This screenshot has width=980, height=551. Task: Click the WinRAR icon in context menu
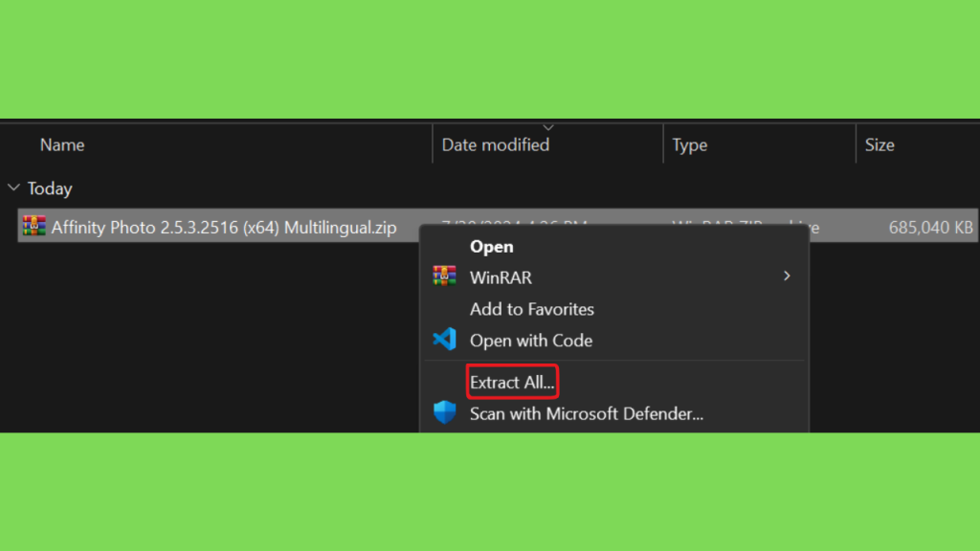pos(444,276)
